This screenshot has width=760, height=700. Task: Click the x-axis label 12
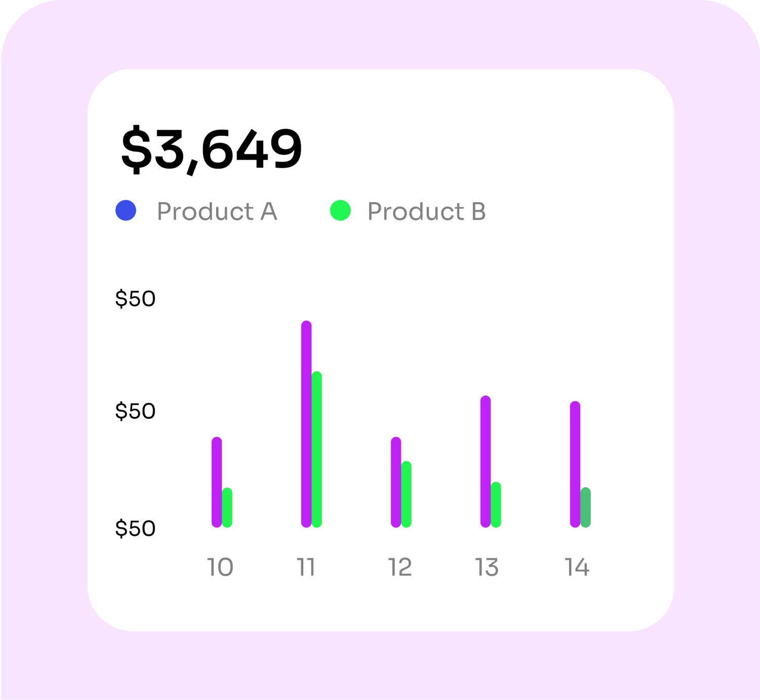(400, 567)
